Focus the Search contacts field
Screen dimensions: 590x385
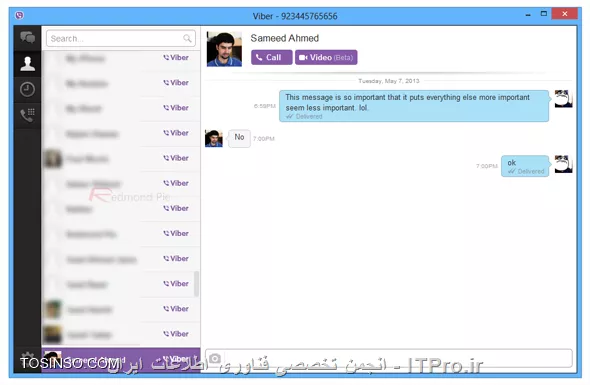(121, 38)
